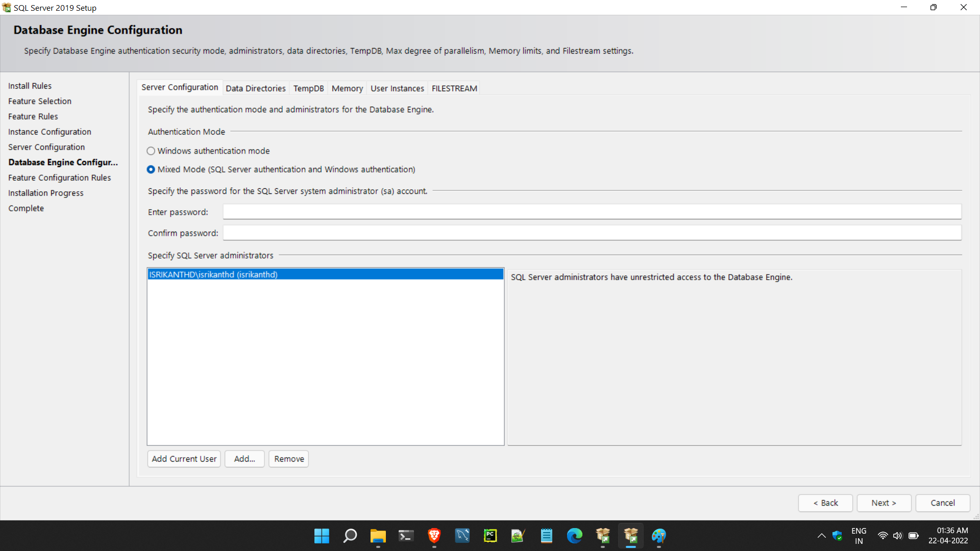
Task: Select Mixed Mode authentication radio button
Action: point(151,169)
